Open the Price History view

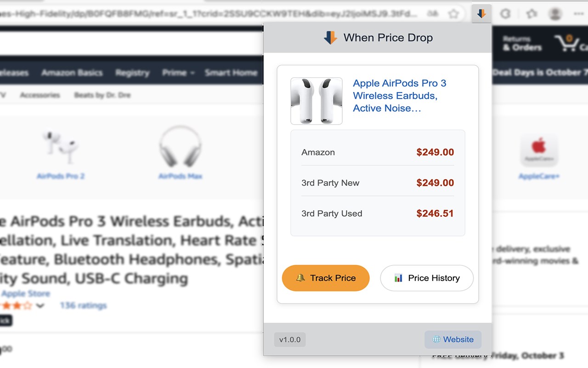[x=426, y=278]
